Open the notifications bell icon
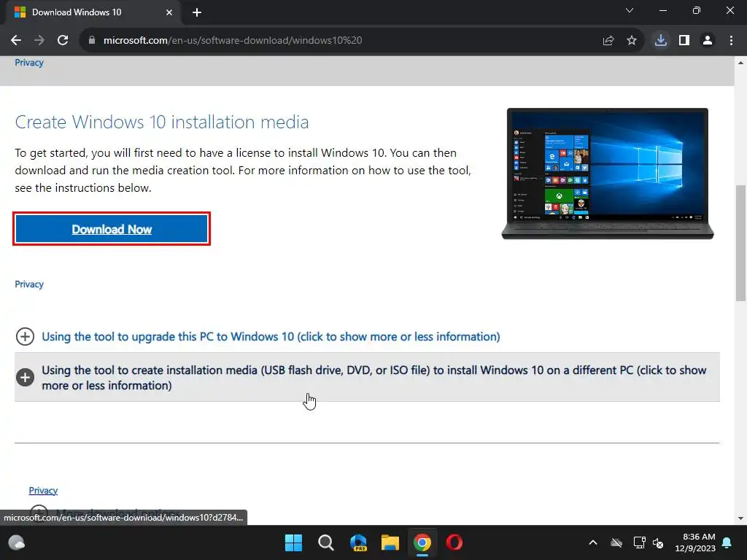The height and width of the screenshot is (560, 747). (x=727, y=542)
